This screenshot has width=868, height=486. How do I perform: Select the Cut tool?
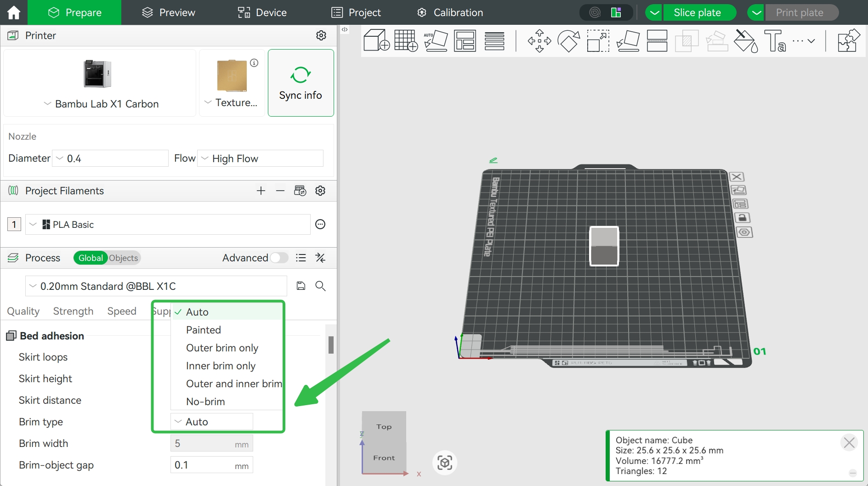[657, 40]
